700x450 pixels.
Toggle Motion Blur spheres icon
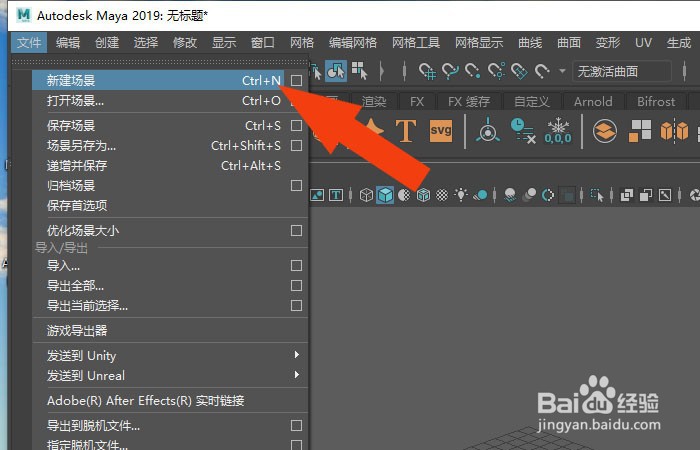point(529,195)
